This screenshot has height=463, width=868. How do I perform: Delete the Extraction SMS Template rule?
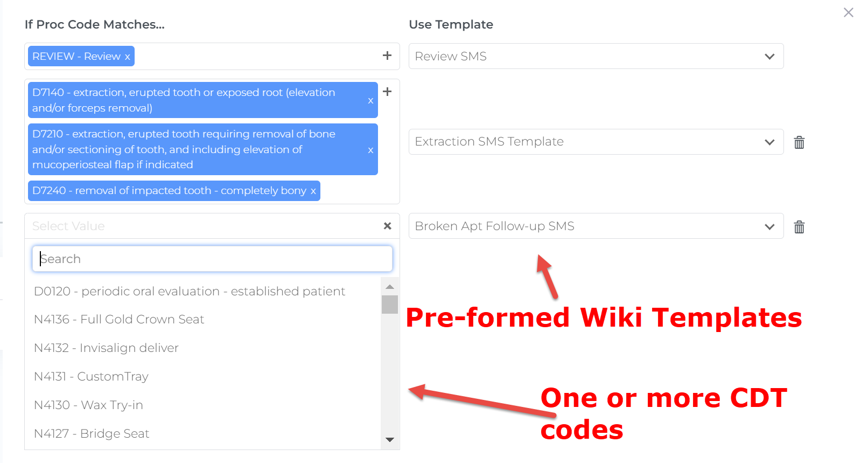click(799, 142)
